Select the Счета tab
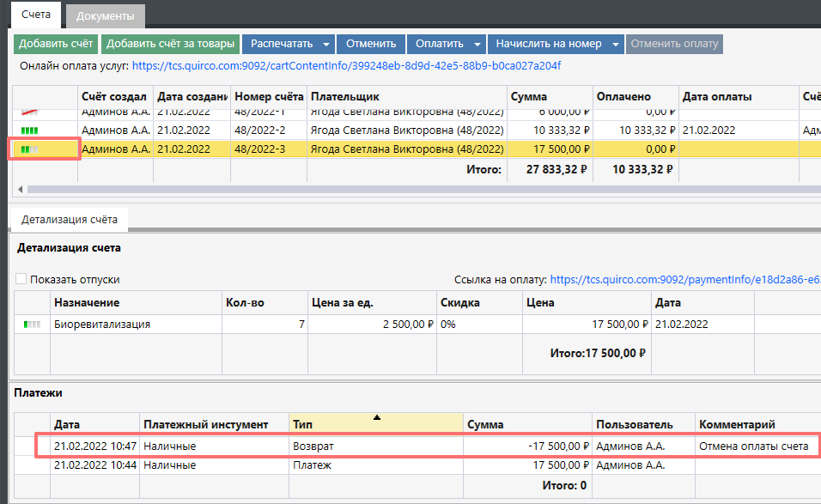821x504 pixels. tap(35, 15)
